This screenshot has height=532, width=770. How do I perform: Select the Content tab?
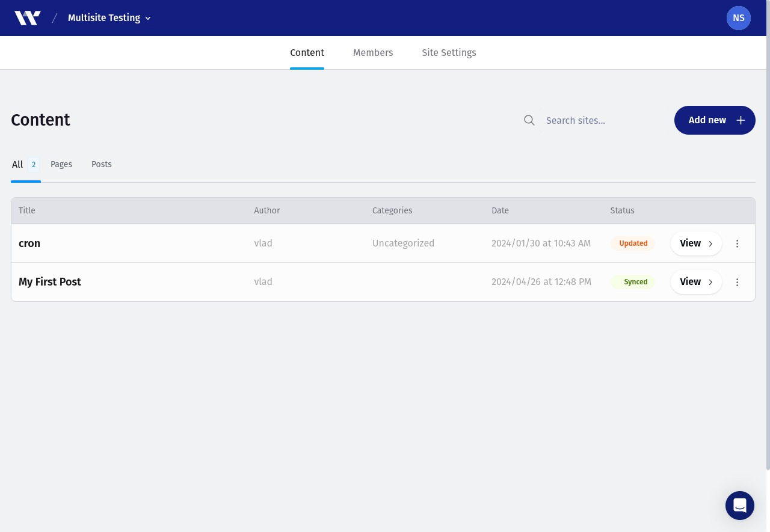coord(307,53)
